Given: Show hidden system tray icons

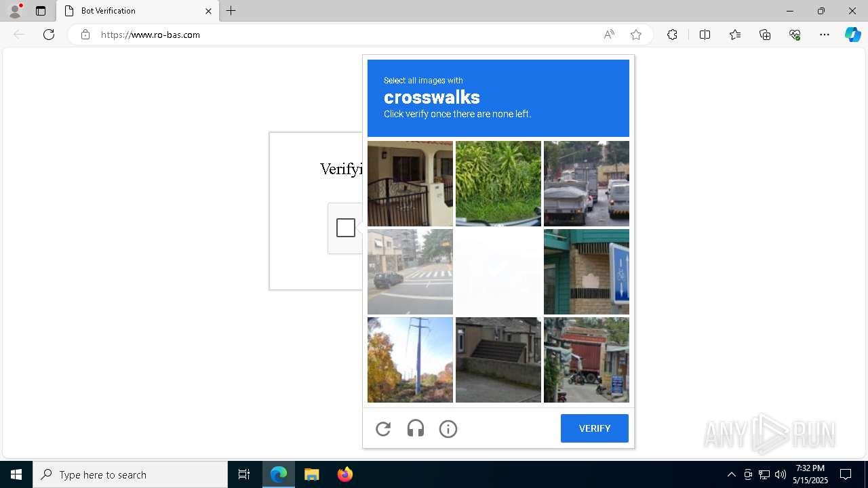Looking at the screenshot, I should click(731, 474).
